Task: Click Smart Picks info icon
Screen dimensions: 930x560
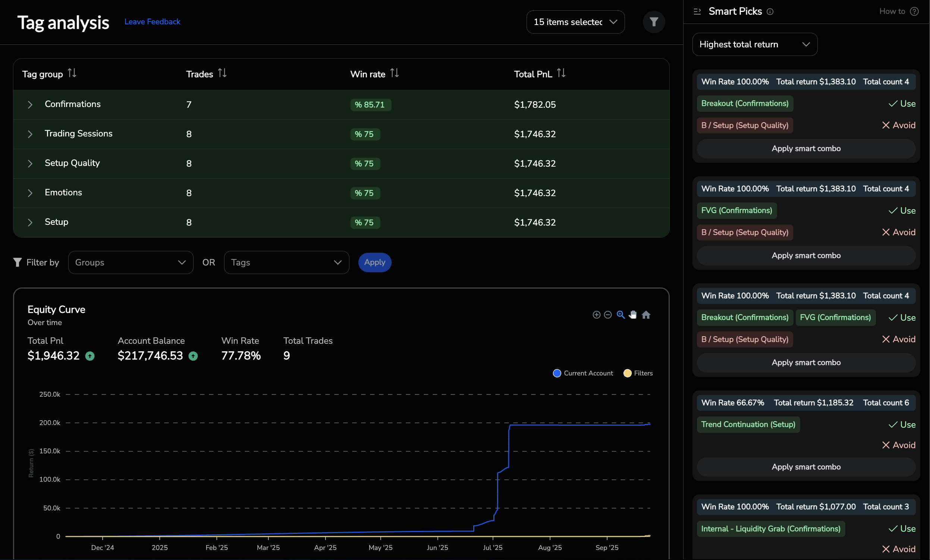Action: tap(770, 12)
